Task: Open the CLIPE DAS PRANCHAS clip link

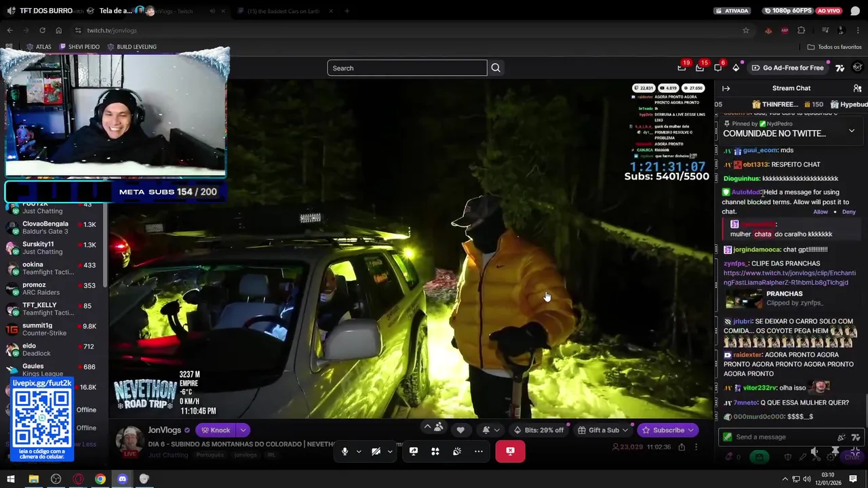Action: (789, 277)
